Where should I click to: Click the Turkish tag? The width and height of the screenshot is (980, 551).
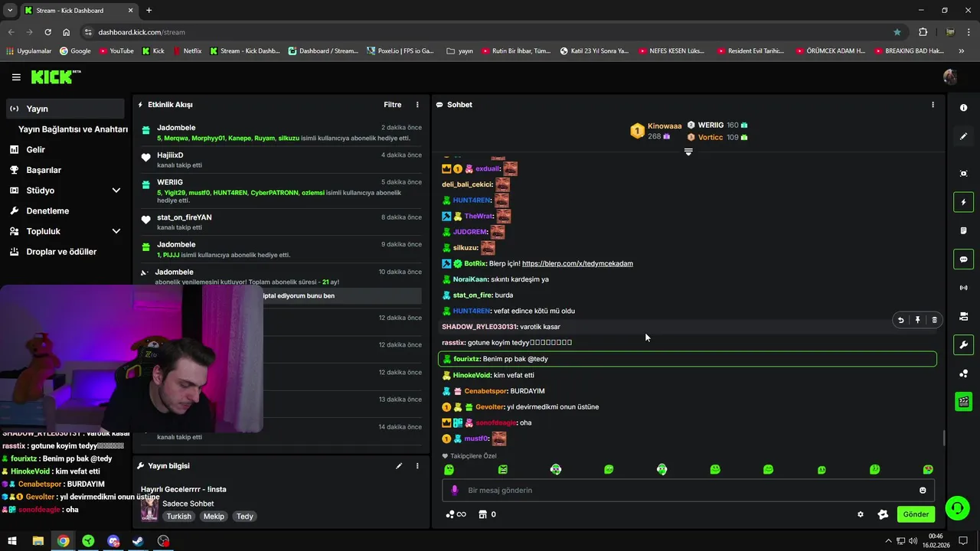[179, 517]
